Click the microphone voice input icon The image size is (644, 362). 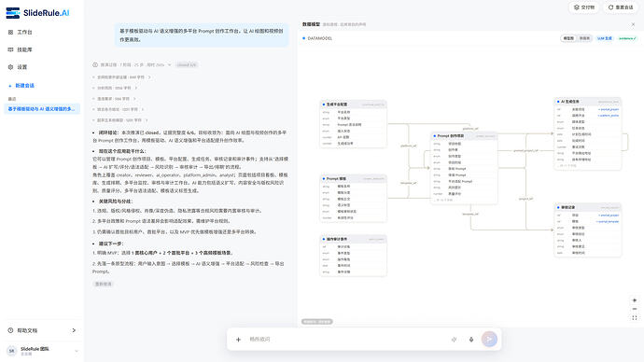(471, 340)
